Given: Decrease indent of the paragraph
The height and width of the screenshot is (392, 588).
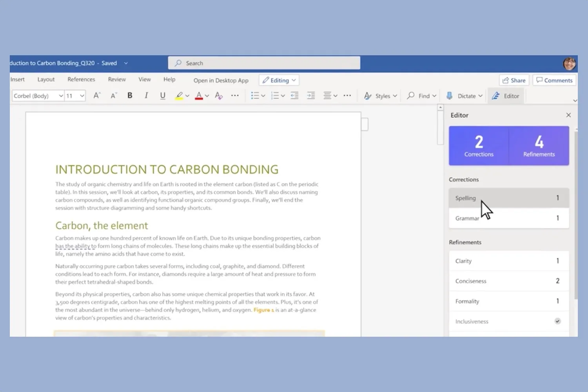Looking at the screenshot, I should click(x=294, y=96).
